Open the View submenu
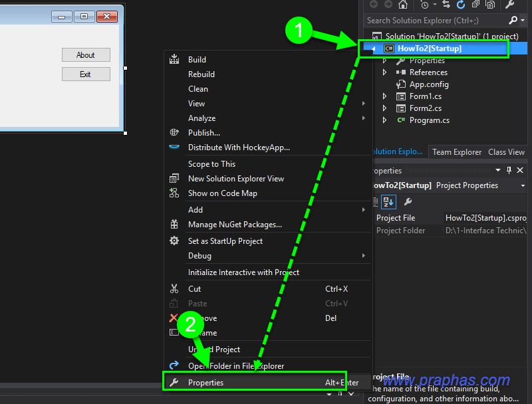 [x=268, y=104]
